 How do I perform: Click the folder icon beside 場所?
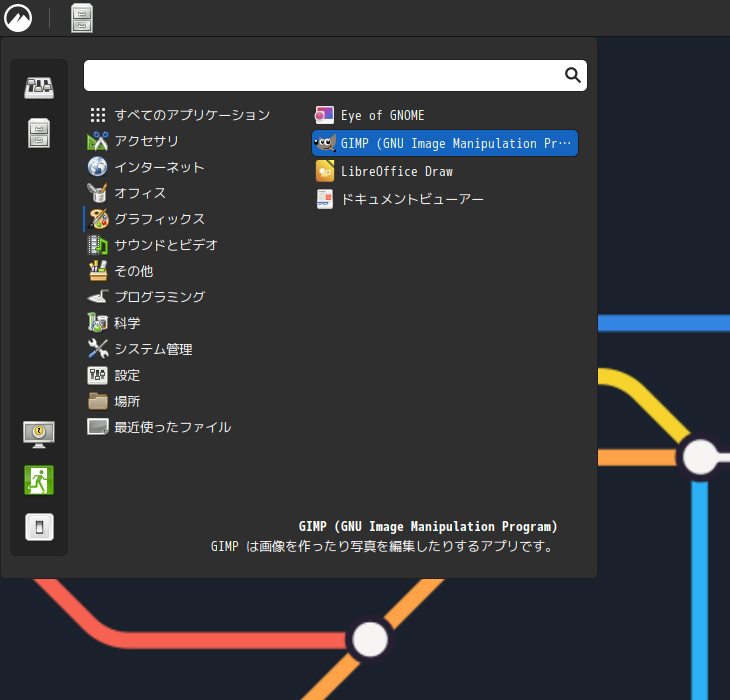pos(98,401)
